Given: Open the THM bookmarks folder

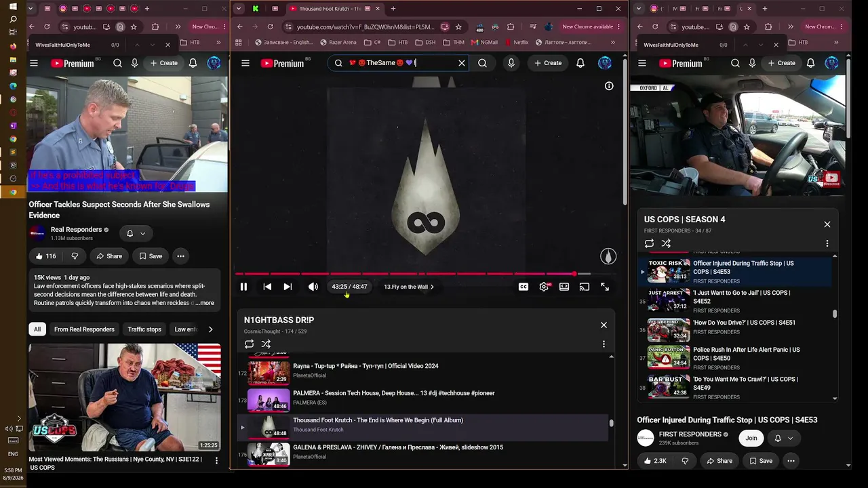Looking at the screenshot, I should (454, 42).
